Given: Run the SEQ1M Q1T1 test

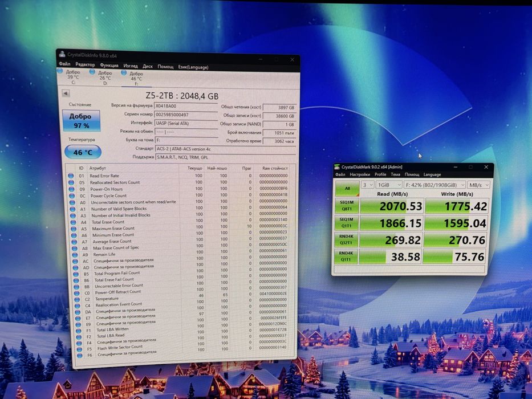Looking at the screenshot, I should coord(347,222).
